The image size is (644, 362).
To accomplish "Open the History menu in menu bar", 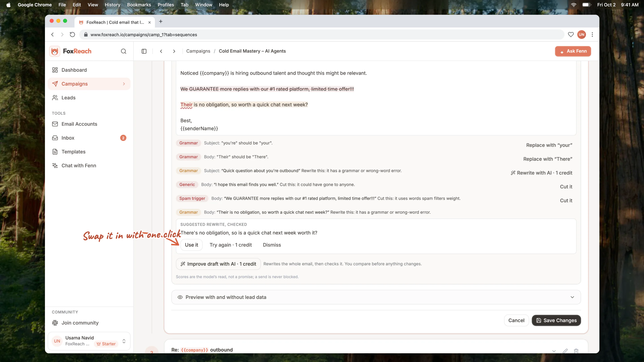I will pyautogui.click(x=112, y=5).
